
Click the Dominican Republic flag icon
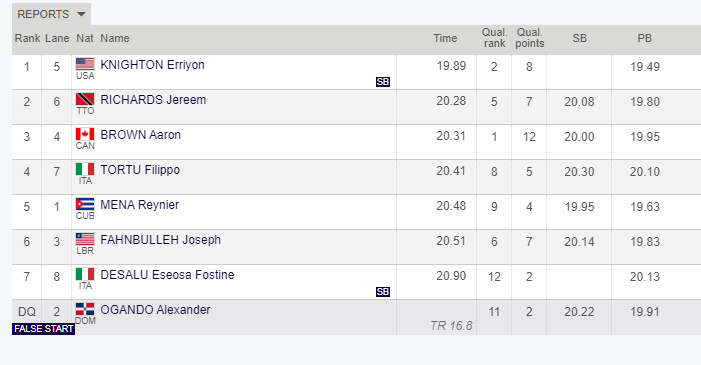pos(85,309)
